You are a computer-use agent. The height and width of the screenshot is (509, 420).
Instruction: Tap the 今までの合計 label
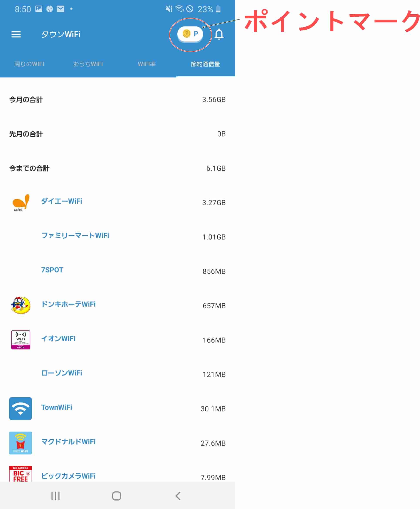click(29, 168)
